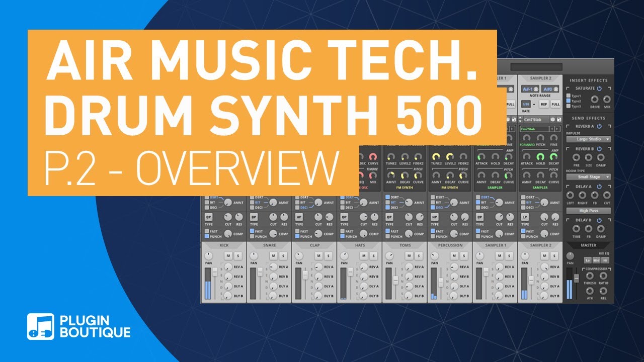Click the Kill EQ Mid button

click(596, 260)
